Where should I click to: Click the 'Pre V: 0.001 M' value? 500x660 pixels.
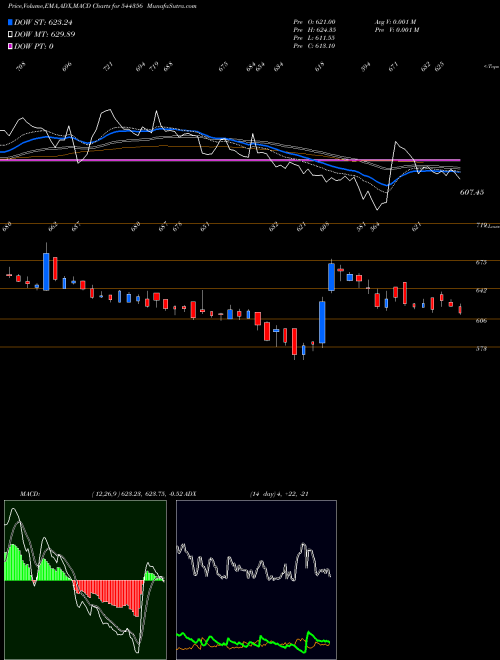pyautogui.click(x=398, y=30)
